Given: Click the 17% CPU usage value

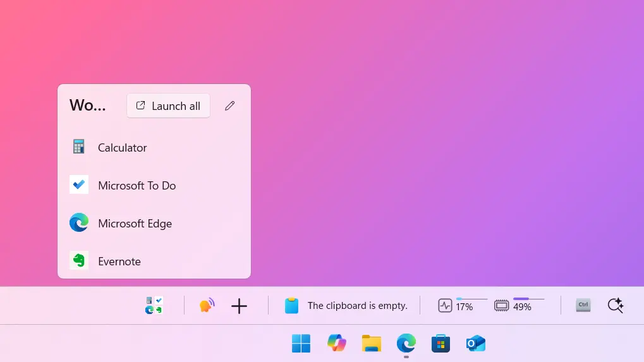Looking at the screenshot, I should coord(464,307).
